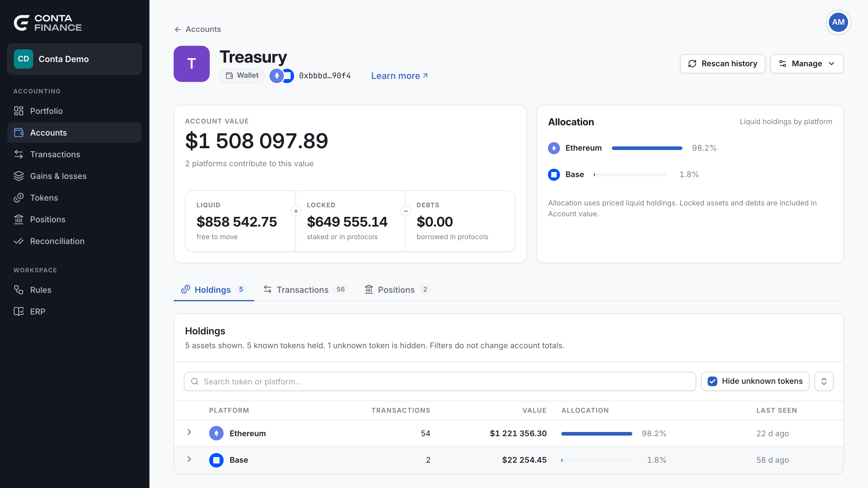Viewport: 868px width, 488px height.
Task: Open the Conta Demo workspace switcher
Action: pyautogui.click(x=74, y=59)
